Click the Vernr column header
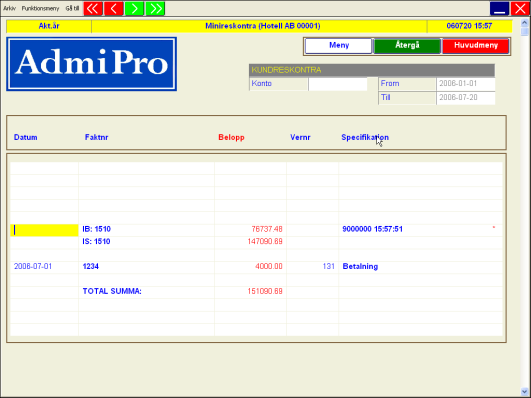531x398 pixels. coord(300,137)
